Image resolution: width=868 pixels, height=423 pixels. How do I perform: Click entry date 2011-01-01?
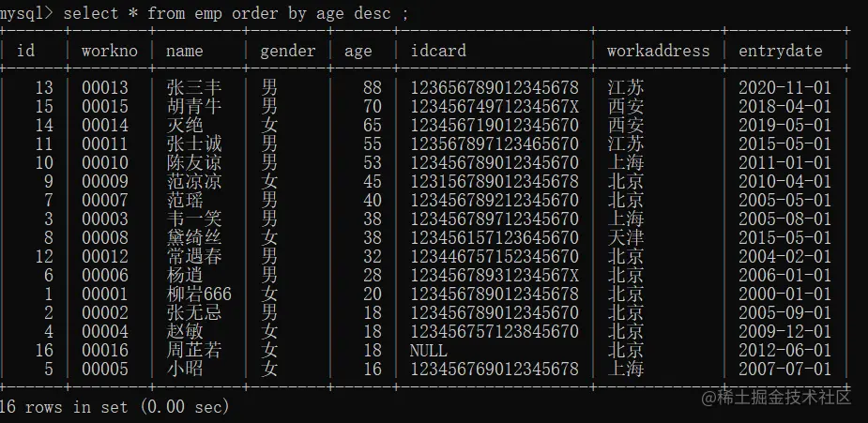[785, 162]
